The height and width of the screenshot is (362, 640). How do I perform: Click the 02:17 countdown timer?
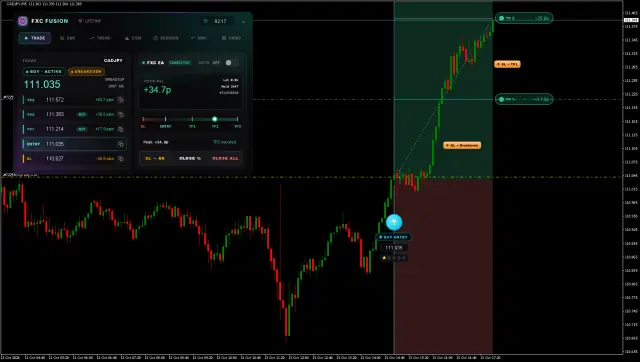pos(220,21)
